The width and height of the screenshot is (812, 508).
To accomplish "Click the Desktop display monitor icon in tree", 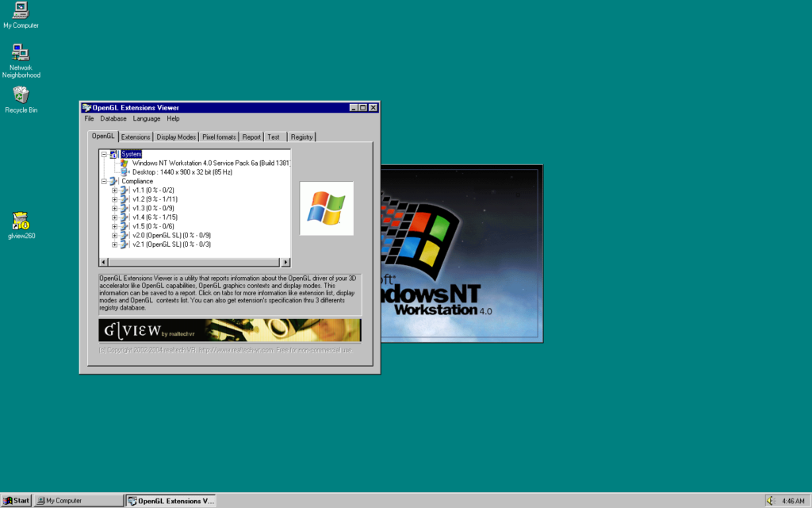I will [x=124, y=171].
